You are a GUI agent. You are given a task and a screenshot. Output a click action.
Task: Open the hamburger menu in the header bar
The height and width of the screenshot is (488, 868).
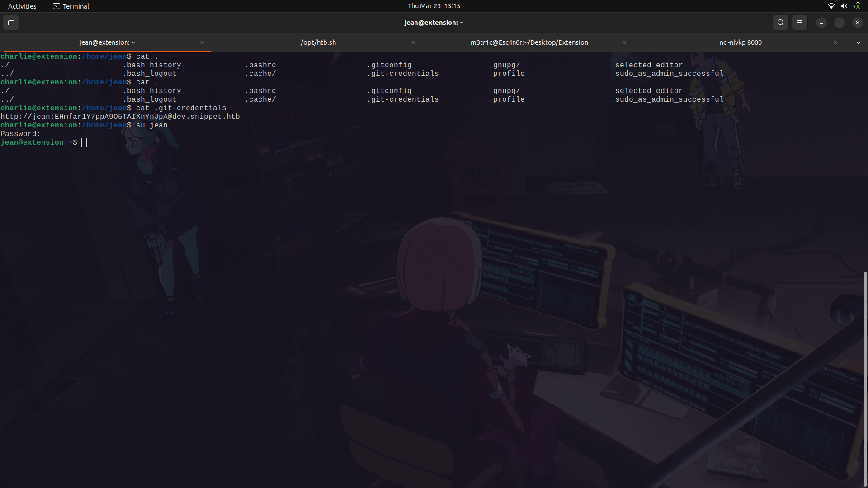pos(799,23)
